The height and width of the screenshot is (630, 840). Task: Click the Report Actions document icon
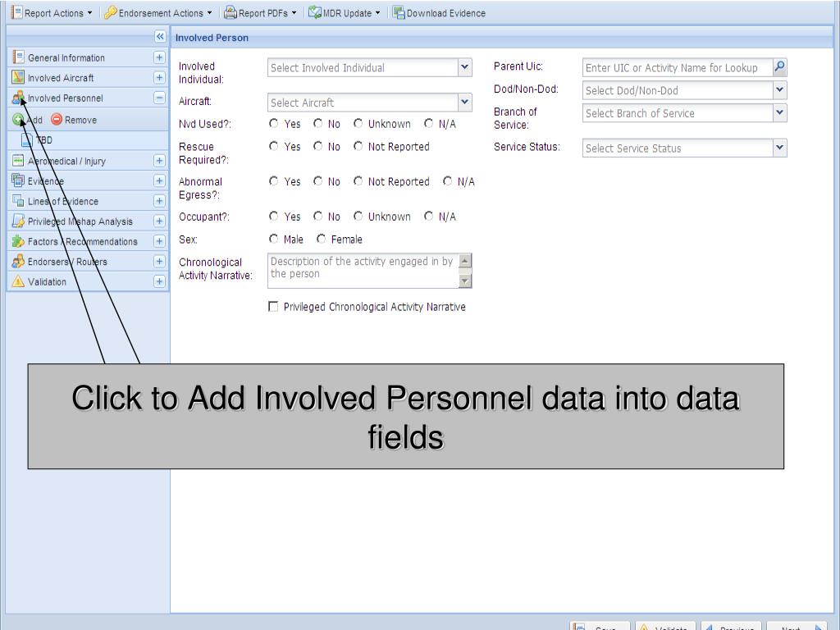point(16,12)
